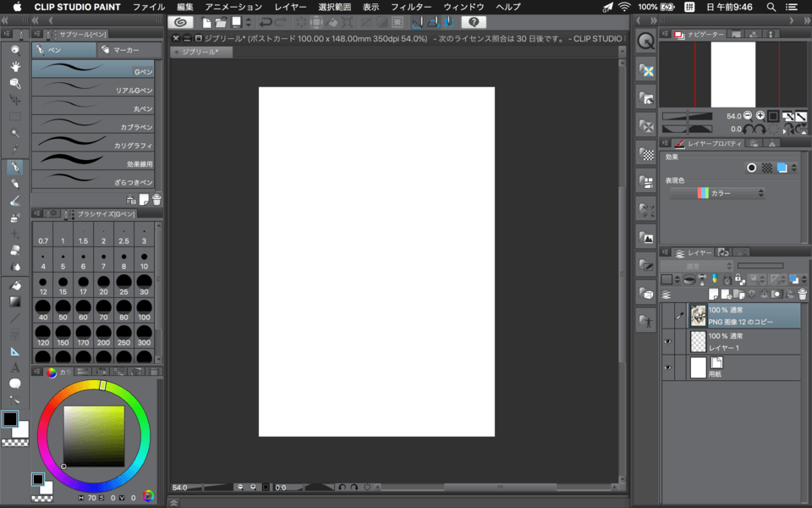Click the help question mark button
The image size is (812, 508).
(x=474, y=22)
